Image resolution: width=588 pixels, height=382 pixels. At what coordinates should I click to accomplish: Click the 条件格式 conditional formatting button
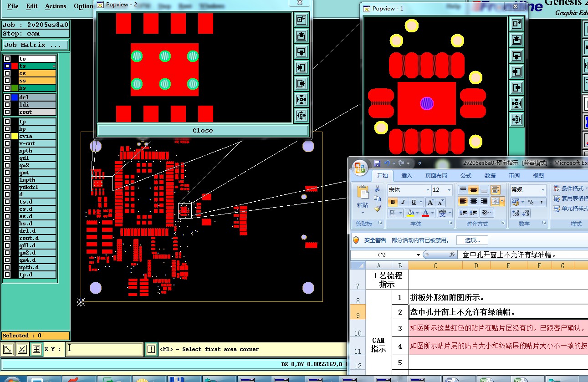pyautogui.click(x=569, y=188)
